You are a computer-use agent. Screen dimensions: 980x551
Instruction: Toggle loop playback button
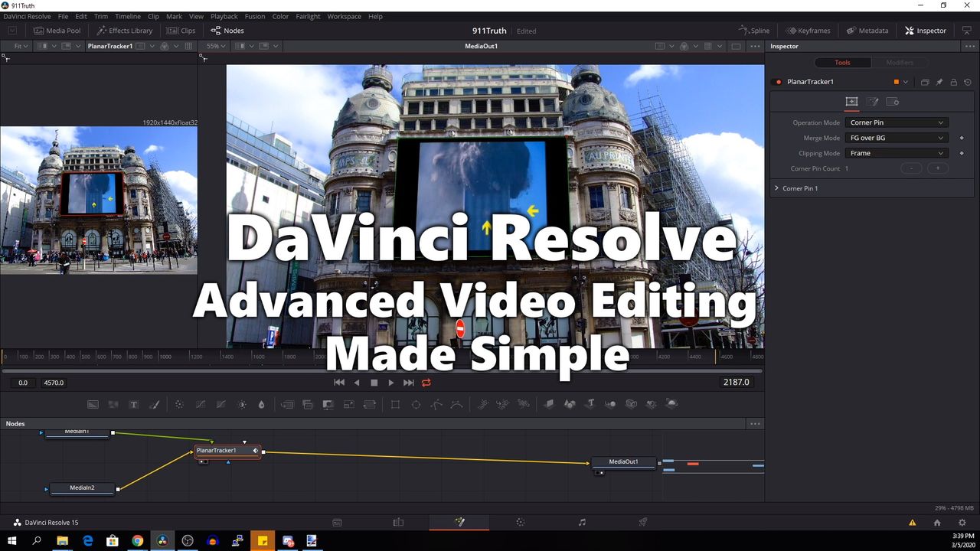[x=426, y=383]
